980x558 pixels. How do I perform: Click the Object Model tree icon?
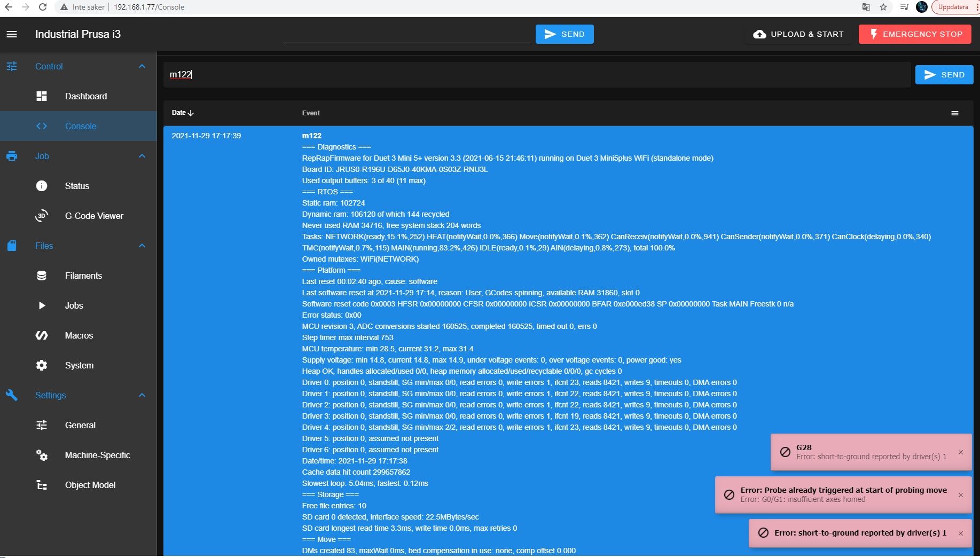tap(42, 485)
